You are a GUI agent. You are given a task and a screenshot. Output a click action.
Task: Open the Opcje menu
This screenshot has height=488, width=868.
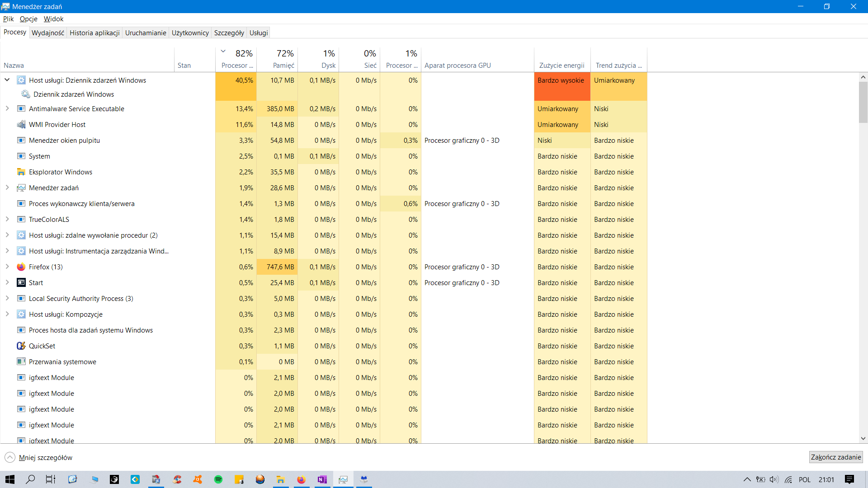(x=28, y=19)
